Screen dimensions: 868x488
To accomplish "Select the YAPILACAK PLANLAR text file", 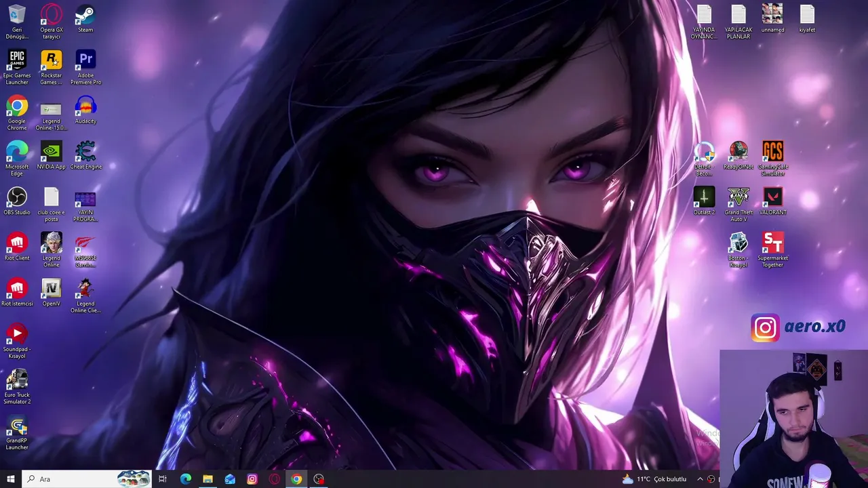I will [x=738, y=22].
